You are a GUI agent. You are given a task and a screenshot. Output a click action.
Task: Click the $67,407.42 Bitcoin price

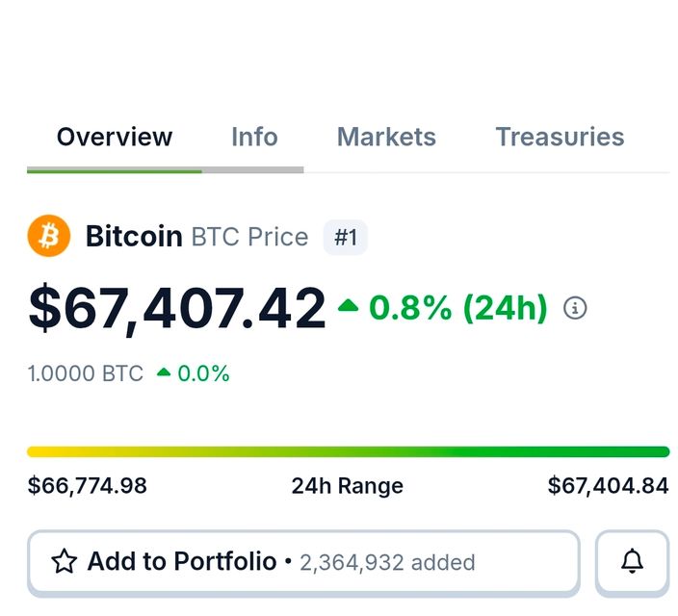click(x=177, y=309)
